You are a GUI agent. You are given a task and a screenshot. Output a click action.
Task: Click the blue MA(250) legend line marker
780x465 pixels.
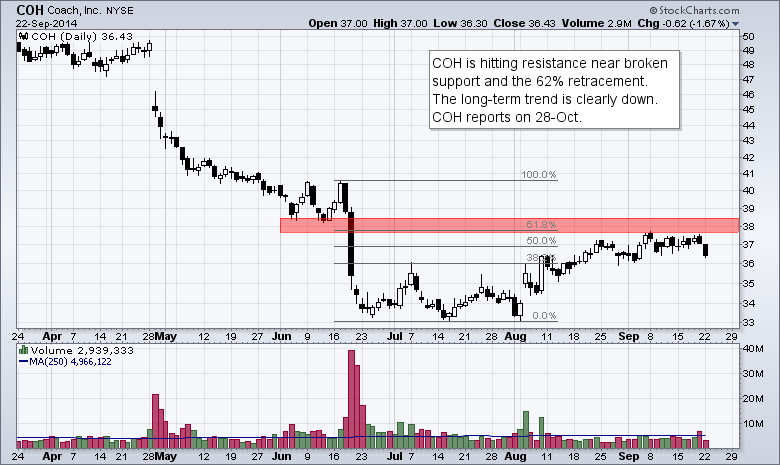(x=23, y=362)
